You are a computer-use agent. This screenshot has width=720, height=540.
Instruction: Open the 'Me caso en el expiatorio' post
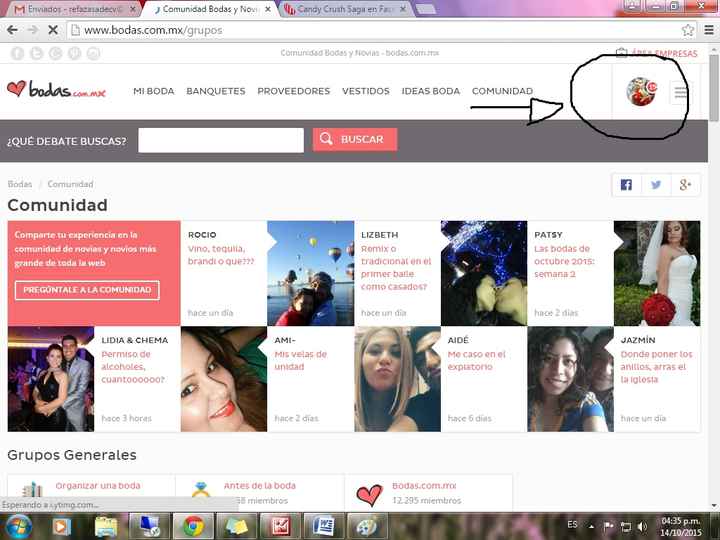(x=476, y=360)
